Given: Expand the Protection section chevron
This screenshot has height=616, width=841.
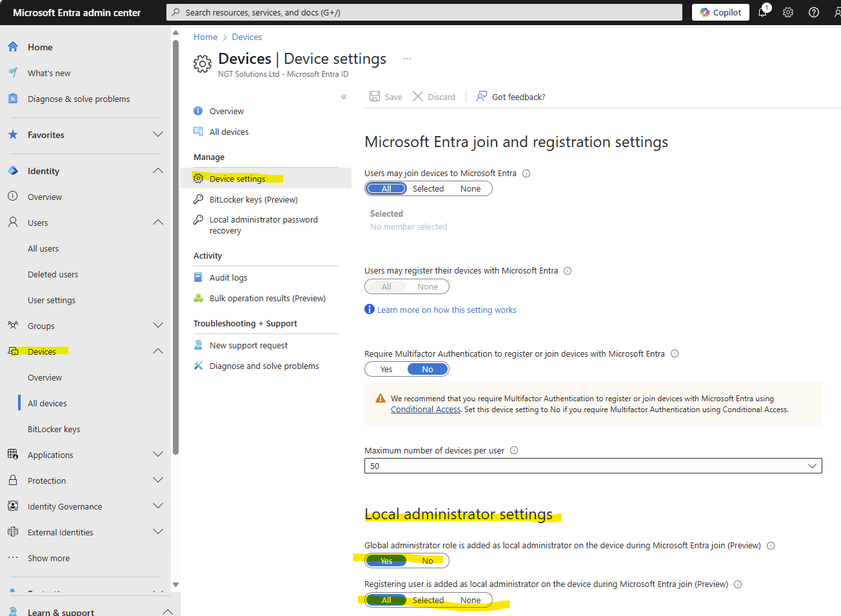Looking at the screenshot, I should point(158,480).
